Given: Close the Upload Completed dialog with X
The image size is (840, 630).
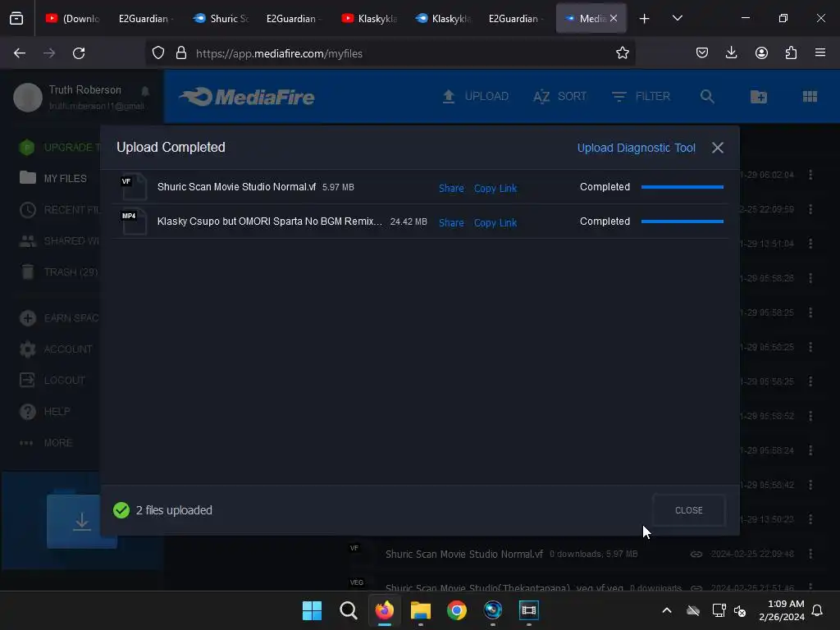Looking at the screenshot, I should [x=717, y=148].
